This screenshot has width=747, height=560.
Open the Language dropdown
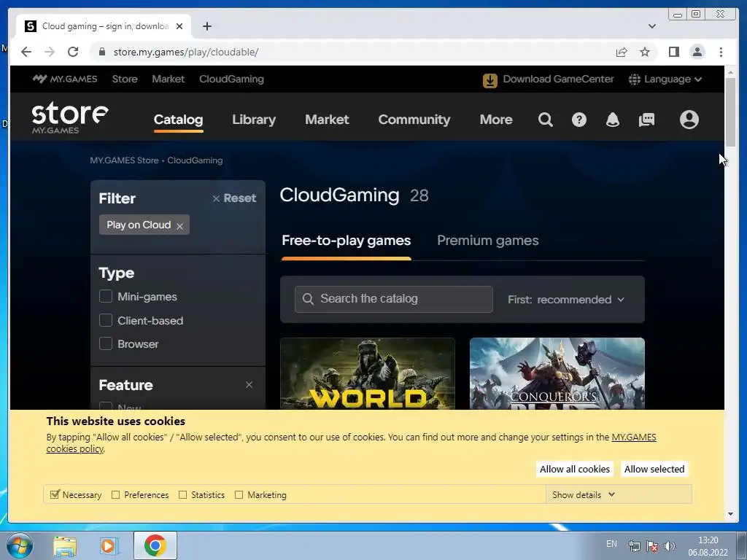(665, 79)
